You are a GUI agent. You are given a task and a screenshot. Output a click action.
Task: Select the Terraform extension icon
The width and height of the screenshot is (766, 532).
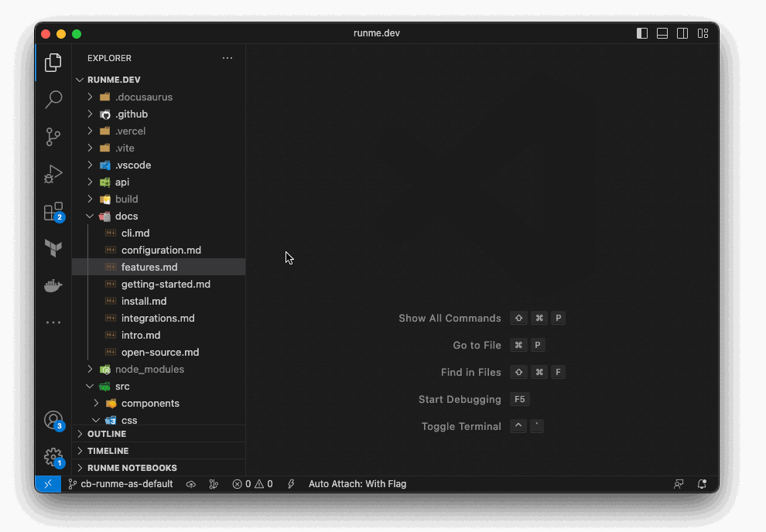[x=53, y=247]
